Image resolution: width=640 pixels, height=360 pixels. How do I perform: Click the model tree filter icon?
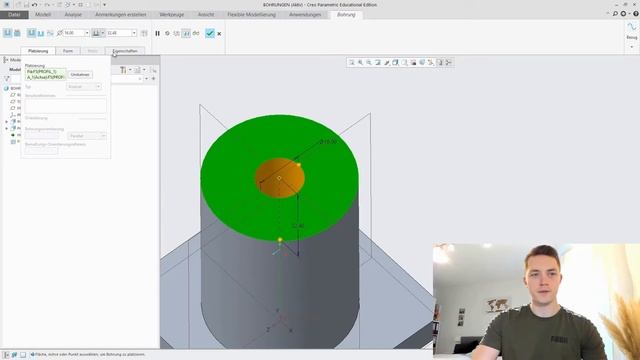(7, 78)
